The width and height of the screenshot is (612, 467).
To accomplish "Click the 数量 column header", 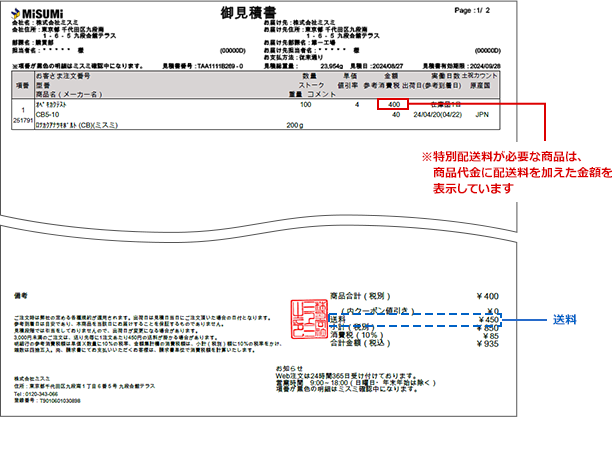I will tap(309, 76).
